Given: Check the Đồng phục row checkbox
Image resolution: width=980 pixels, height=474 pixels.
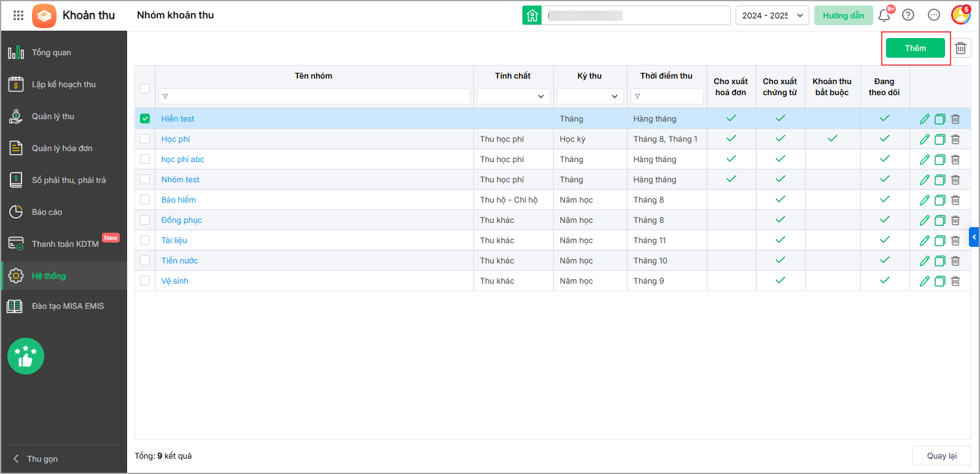Looking at the screenshot, I should 145,220.
